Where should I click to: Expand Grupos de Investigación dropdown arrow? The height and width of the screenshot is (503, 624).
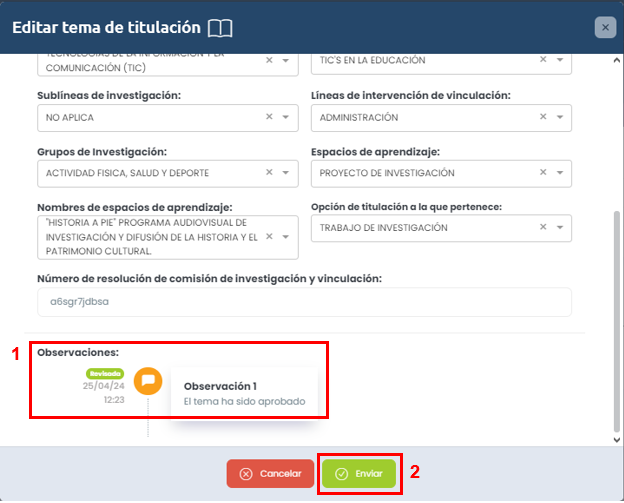286,173
